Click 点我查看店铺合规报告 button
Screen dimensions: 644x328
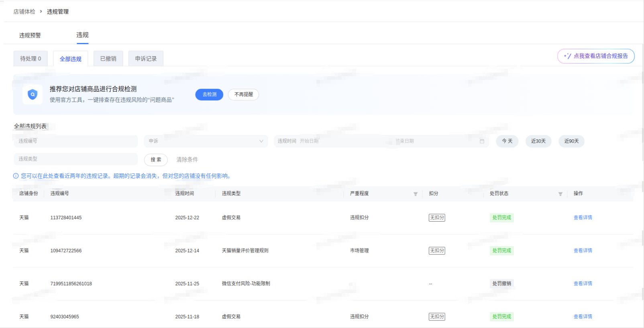(x=596, y=56)
